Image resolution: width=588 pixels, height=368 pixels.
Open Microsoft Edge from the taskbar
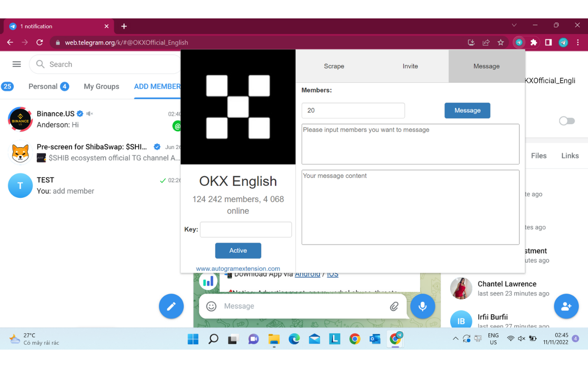[x=294, y=339]
